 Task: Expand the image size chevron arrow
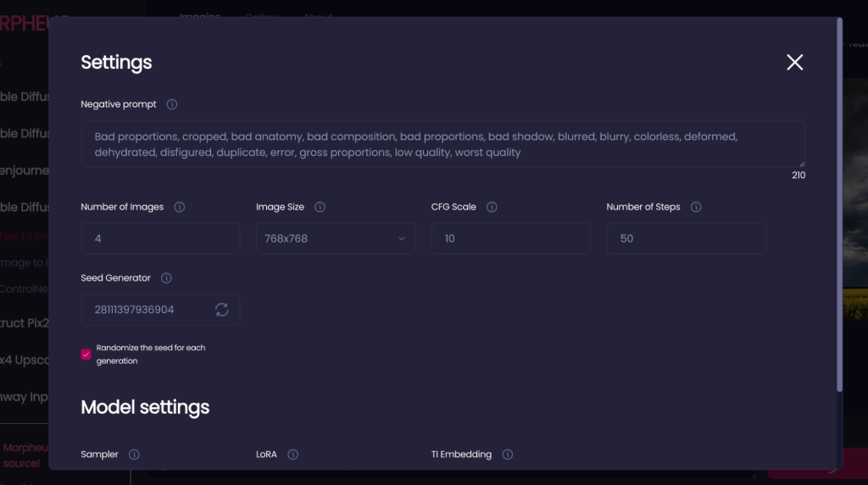click(402, 238)
